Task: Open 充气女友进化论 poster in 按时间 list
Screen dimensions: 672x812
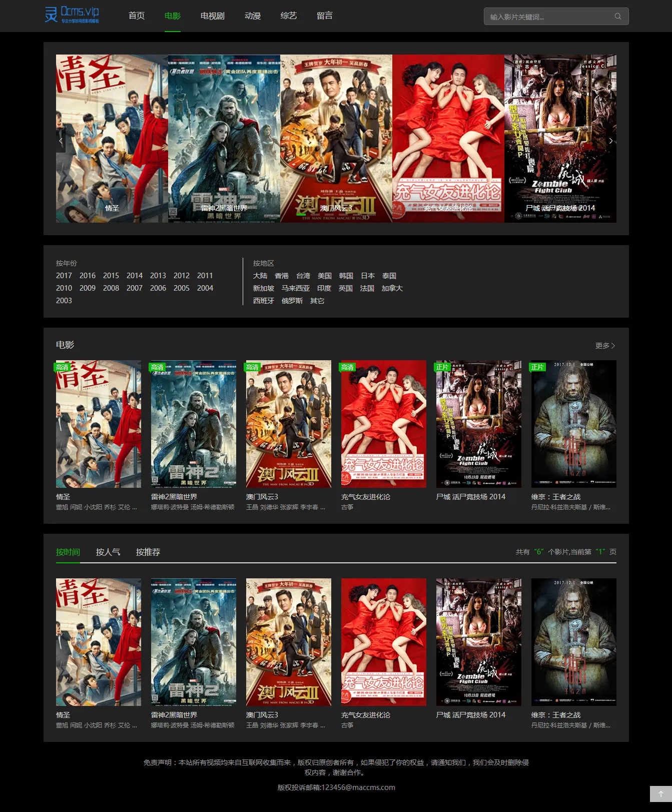Action: [384, 642]
